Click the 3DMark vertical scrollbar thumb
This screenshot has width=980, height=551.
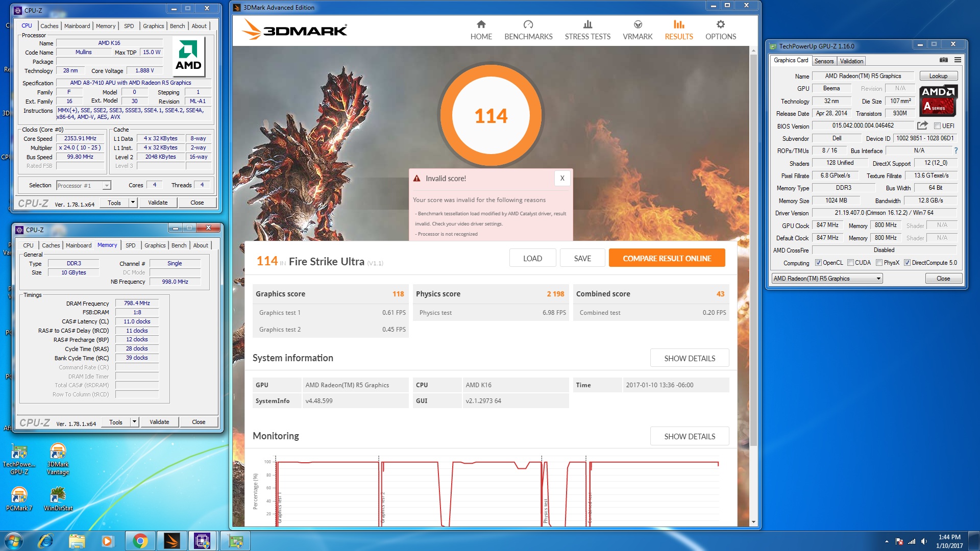click(x=753, y=250)
